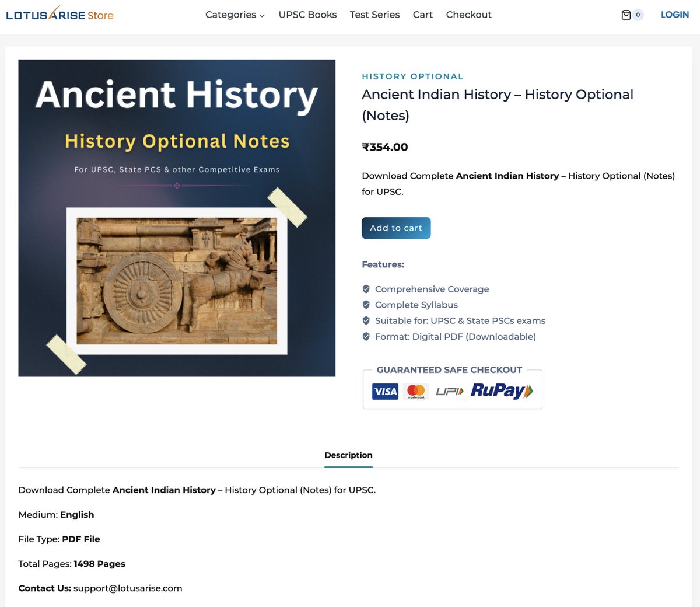Viewport: 700px width, 607px height.
Task: Select the RuPay payment icon
Action: [501, 391]
